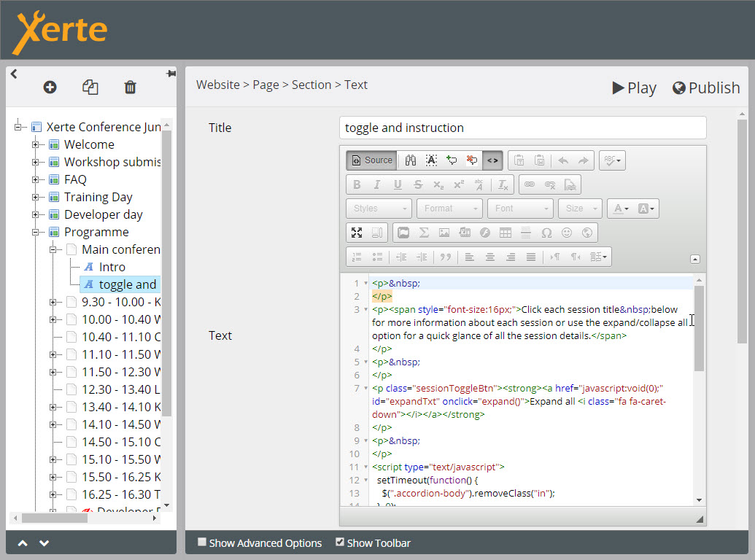Expand the Welcome tree node
Screen dimensions: 755x560
[x=35, y=144]
